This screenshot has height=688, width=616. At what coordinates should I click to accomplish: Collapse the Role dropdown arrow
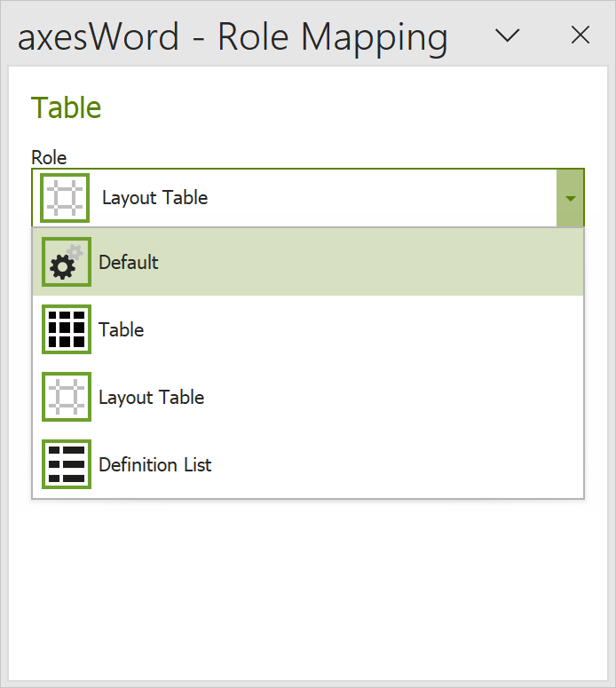point(570,198)
